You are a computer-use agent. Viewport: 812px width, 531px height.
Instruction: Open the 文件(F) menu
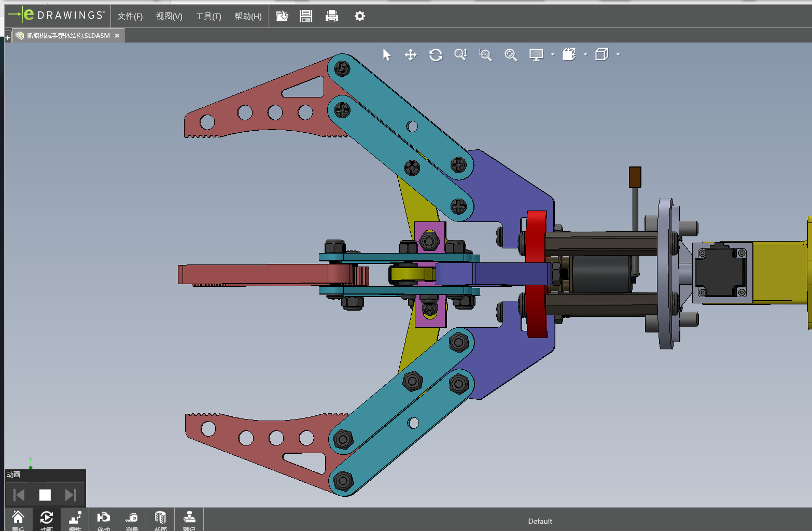point(130,16)
